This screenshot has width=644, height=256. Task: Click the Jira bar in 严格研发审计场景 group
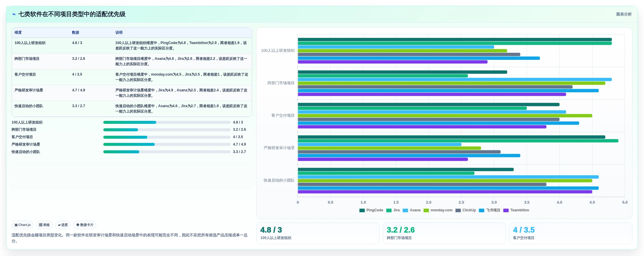pos(458,141)
